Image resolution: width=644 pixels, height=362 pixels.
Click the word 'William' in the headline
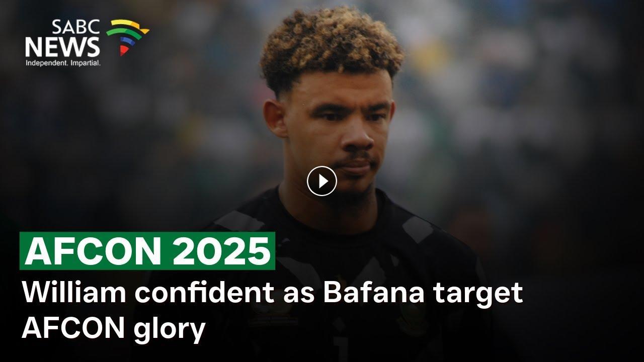tap(73, 293)
